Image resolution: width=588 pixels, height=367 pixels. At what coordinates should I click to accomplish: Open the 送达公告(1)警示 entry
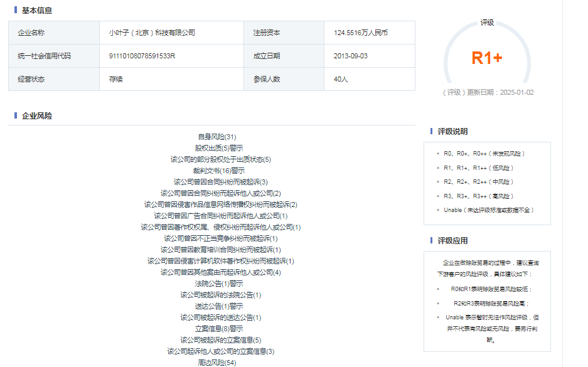click(x=219, y=306)
